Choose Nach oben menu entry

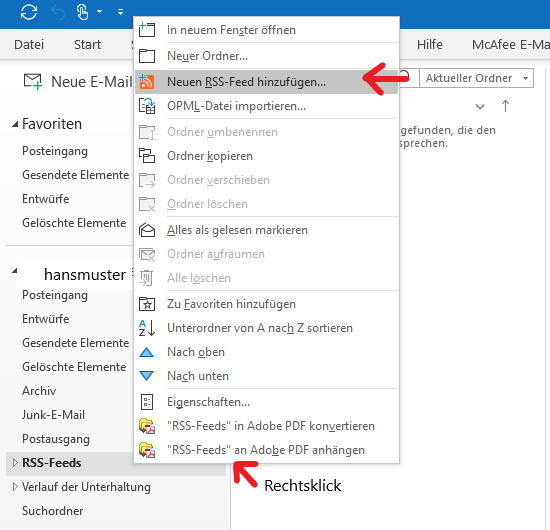267,352
